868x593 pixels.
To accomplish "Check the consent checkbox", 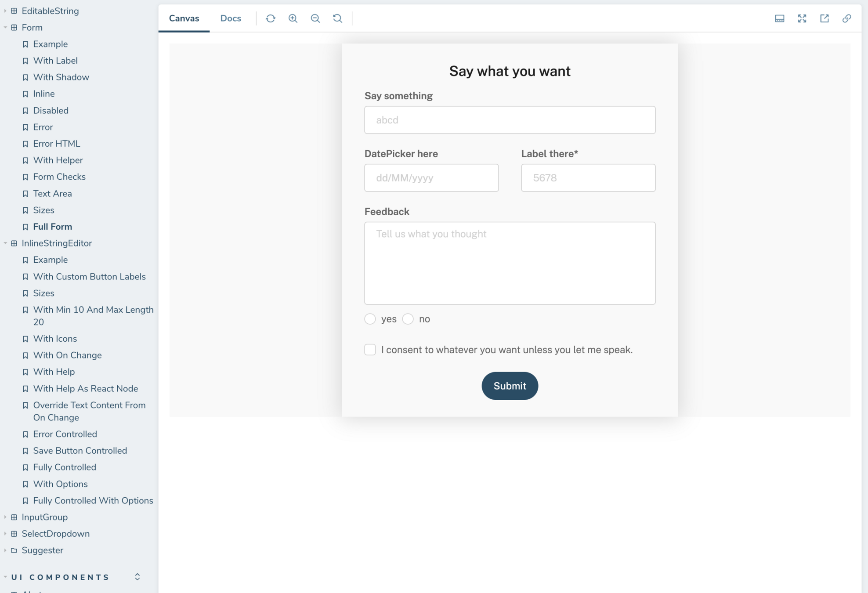I will point(370,350).
